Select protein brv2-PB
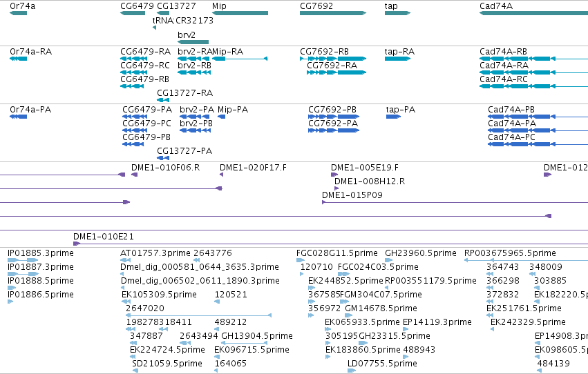 [195, 130]
